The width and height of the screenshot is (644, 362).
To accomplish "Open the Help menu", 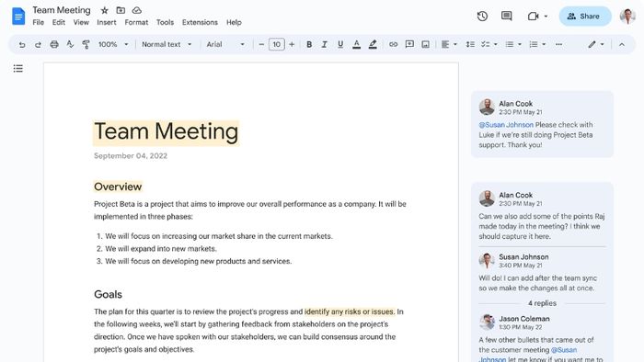I will coord(234,23).
